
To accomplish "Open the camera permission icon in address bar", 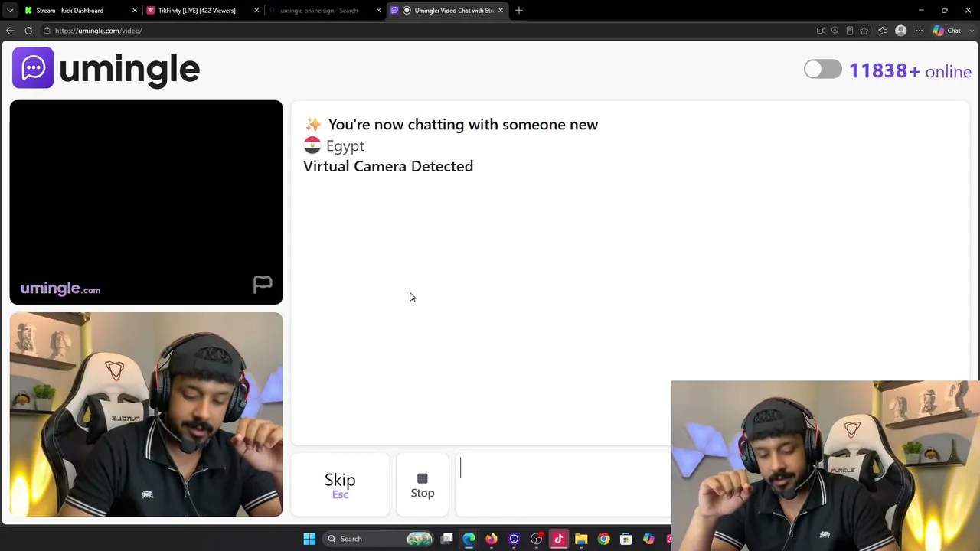I will [x=821, y=31].
